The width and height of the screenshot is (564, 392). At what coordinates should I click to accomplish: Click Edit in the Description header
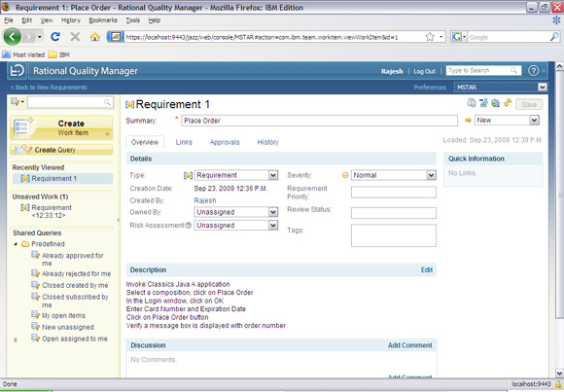(427, 270)
